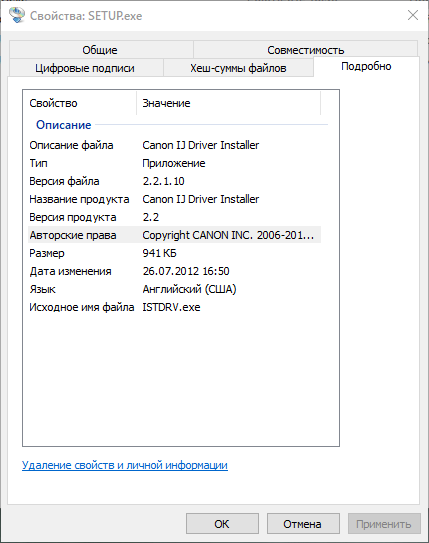Switch to Хеш-суммы файлов tab
The height and width of the screenshot is (543, 429).
[238, 68]
